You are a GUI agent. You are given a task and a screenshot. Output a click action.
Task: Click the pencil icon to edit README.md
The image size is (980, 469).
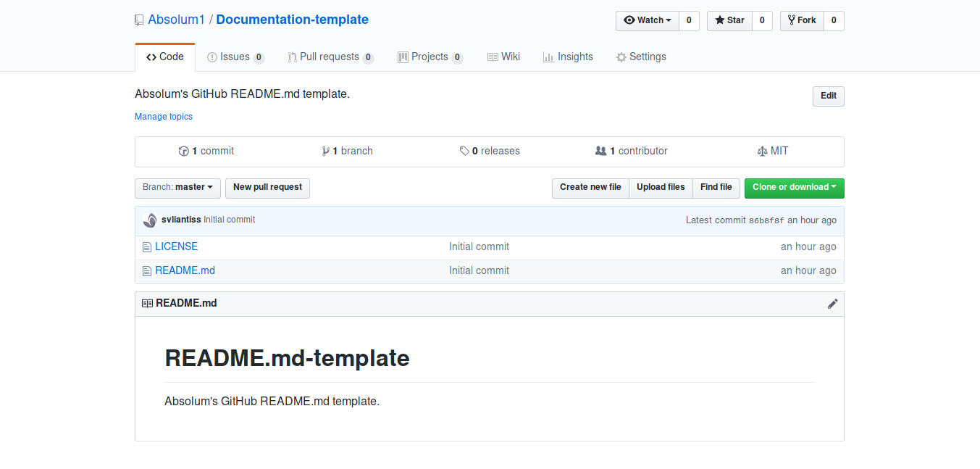pos(832,304)
